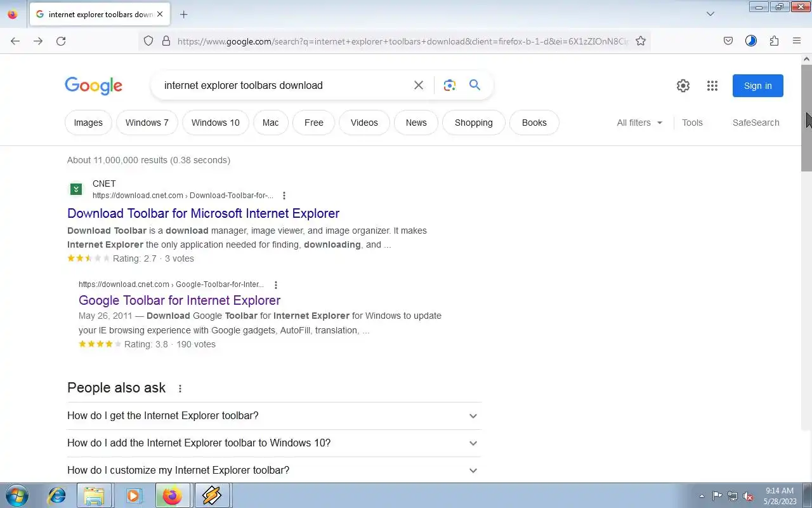Click the vertical scrollbar thumb
This screenshot has height=508, width=812.
point(806,117)
